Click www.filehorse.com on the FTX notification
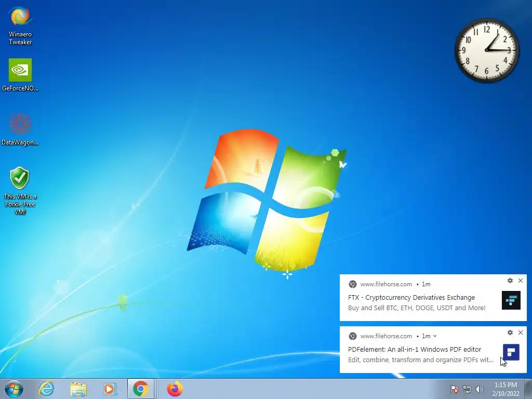Viewport: 532px width, 399px height. (x=386, y=284)
